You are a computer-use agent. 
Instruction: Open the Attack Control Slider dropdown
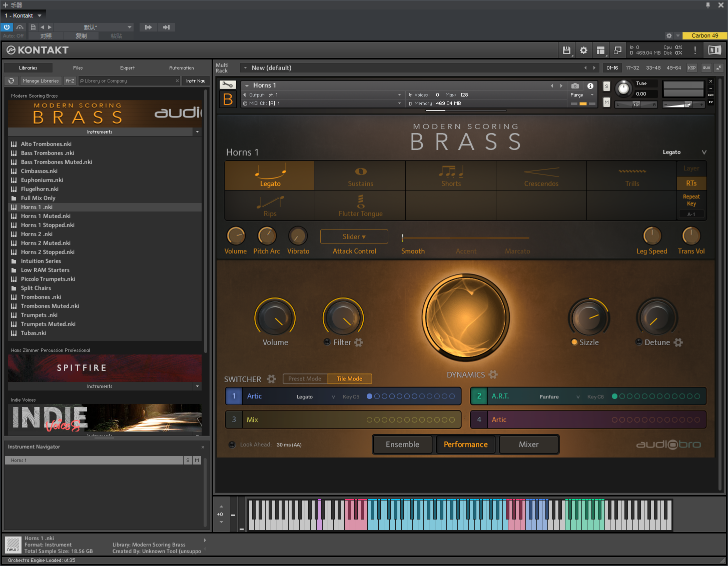coord(354,236)
